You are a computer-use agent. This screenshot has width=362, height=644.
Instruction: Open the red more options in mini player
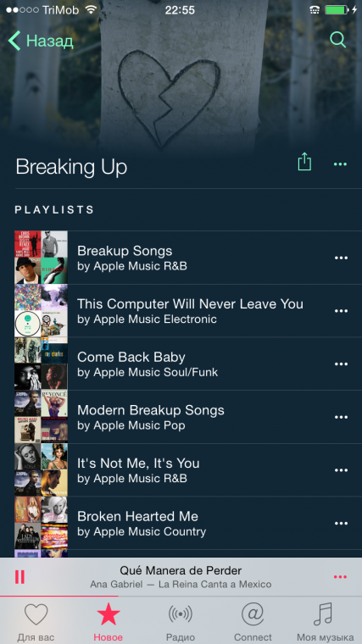[x=340, y=577]
